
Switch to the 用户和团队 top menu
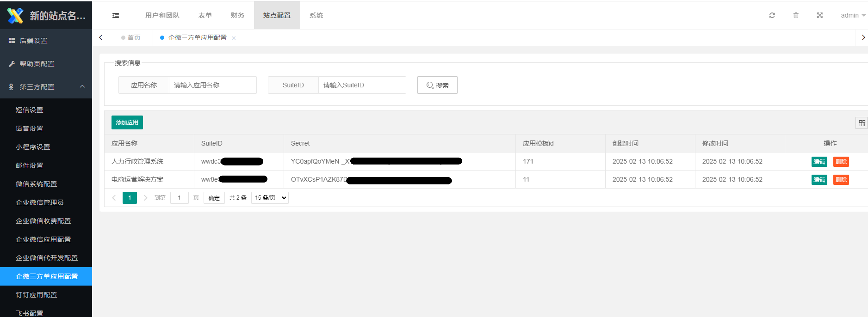(x=162, y=15)
